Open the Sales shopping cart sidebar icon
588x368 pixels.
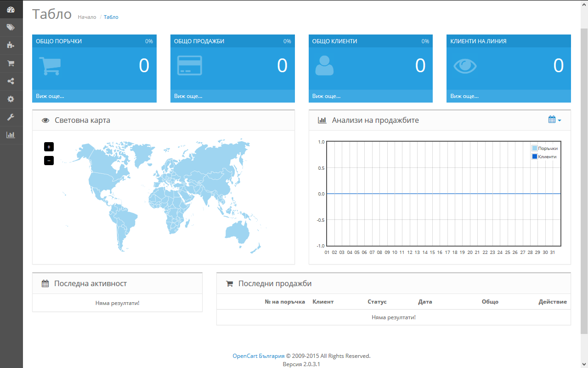point(11,63)
